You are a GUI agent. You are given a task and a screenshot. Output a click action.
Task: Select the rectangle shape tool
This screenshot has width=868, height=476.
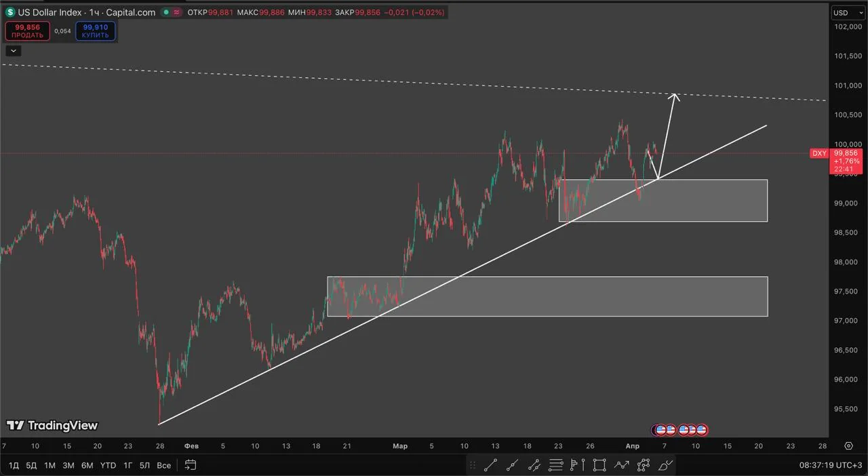click(599, 465)
